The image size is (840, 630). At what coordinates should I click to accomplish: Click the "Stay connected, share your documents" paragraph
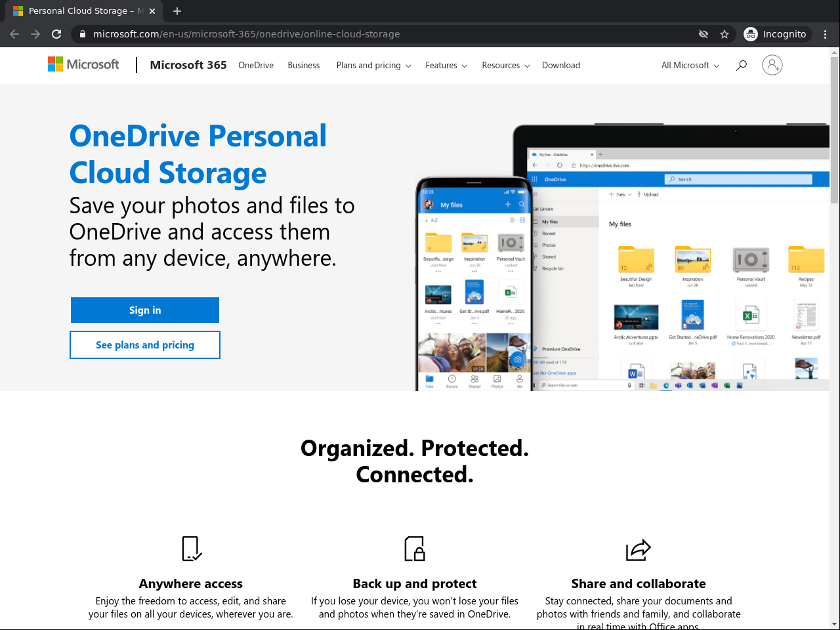(639, 614)
